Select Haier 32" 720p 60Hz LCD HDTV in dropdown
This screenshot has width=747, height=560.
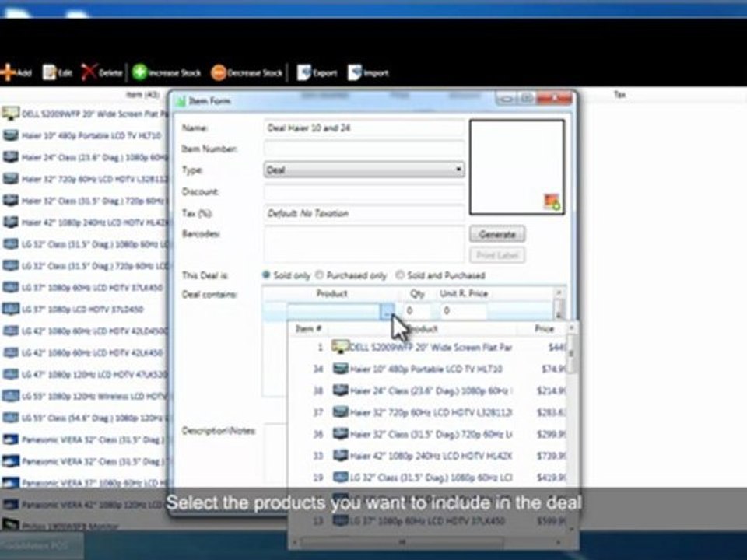427,412
